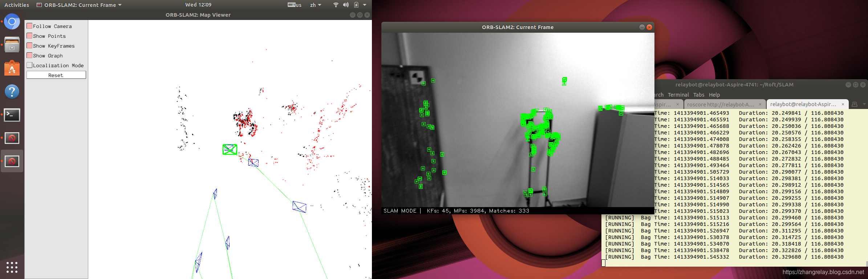Screen dimensions: 868x279
Task: Open the Help dock icon
Action: coord(12,92)
